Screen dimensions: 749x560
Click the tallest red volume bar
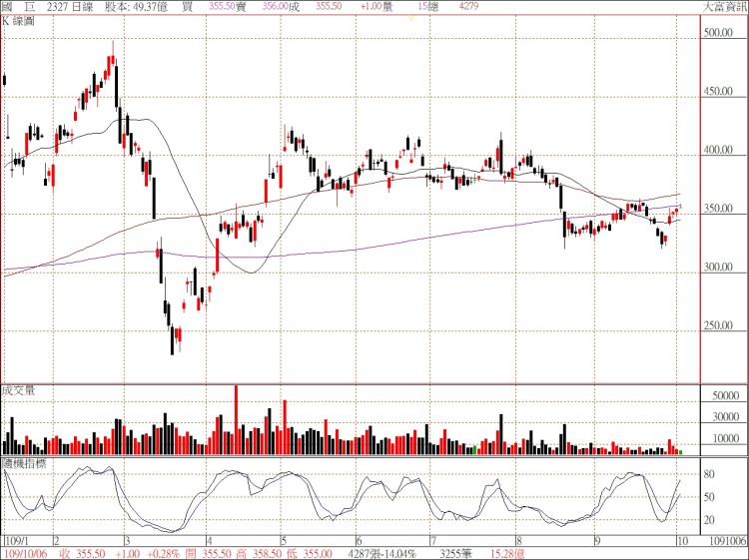point(237,420)
